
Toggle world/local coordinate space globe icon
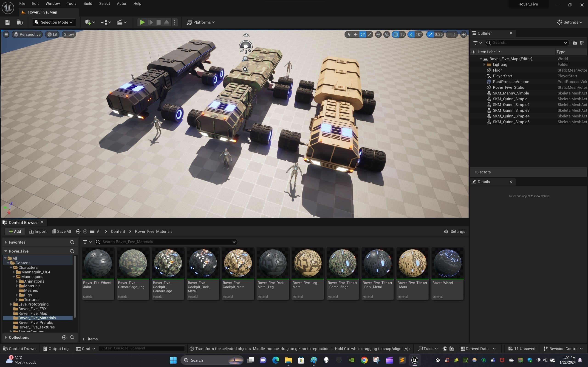[378, 34]
